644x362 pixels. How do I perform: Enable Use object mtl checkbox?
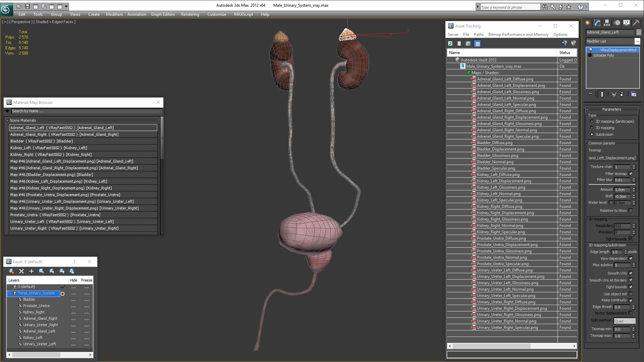click(631, 294)
